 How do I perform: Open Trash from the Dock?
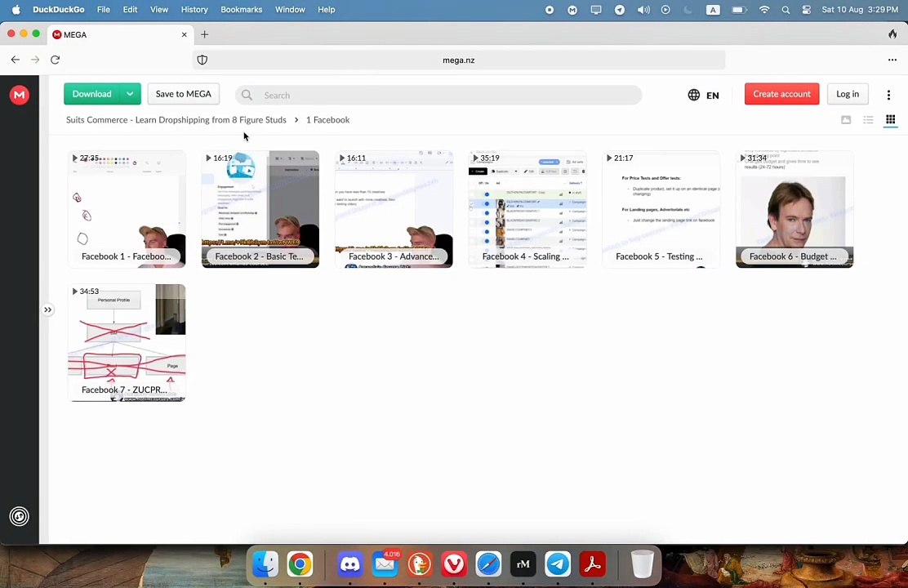[x=642, y=563]
